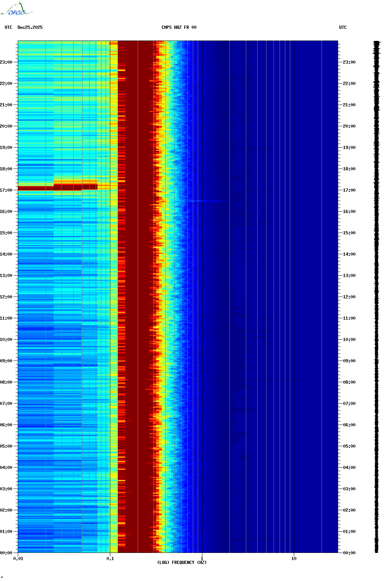The width and height of the screenshot is (392, 581).
Task: Click the (LOG) FREQUENCY (HZ) axis label
Action: (182, 562)
